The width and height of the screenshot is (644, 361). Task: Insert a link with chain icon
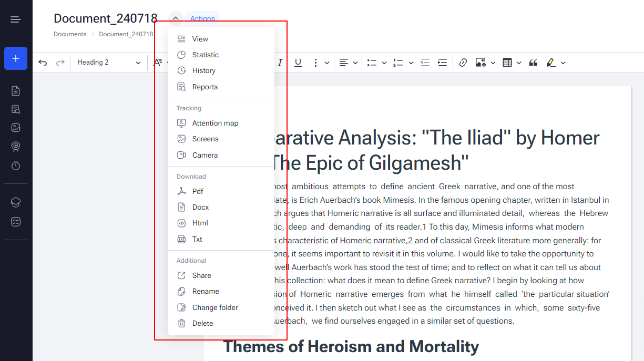coord(463,63)
